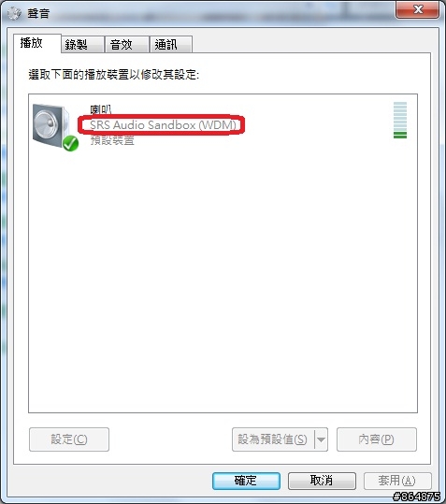Click the 設為預設值(S) button

[273, 439]
